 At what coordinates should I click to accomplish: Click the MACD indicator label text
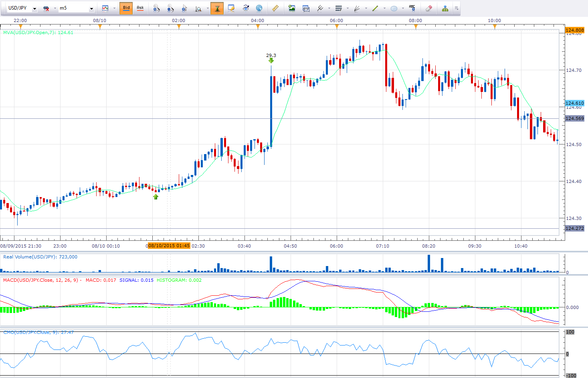click(x=40, y=280)
